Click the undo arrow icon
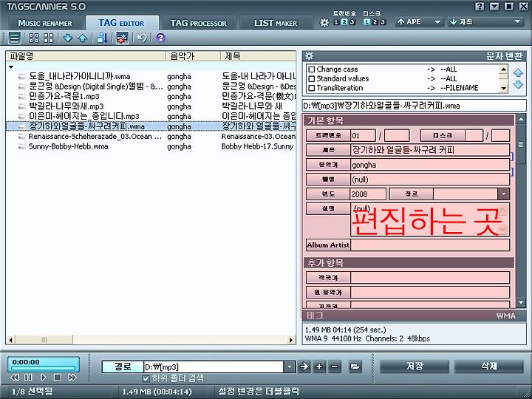The height and width of the screenshot is (399, 532). click(x=142, y=38)
